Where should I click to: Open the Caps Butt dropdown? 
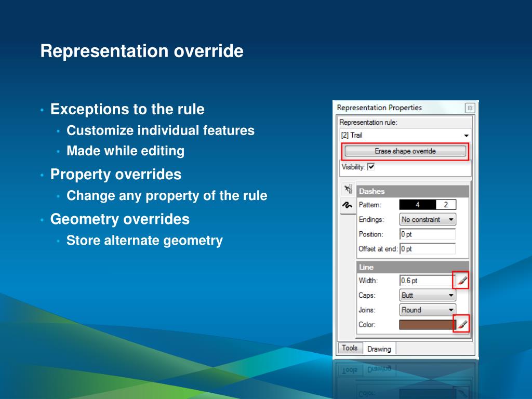click(428, 295)
